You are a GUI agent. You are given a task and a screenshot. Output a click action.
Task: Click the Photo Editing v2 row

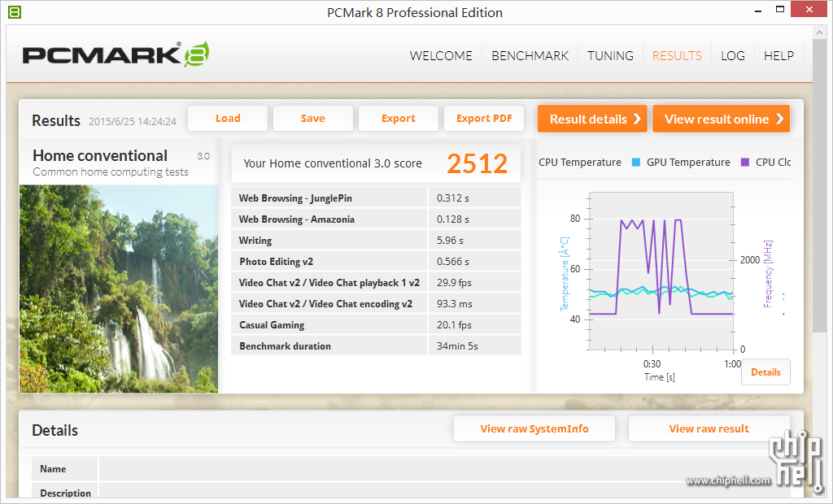pos(376,261)
